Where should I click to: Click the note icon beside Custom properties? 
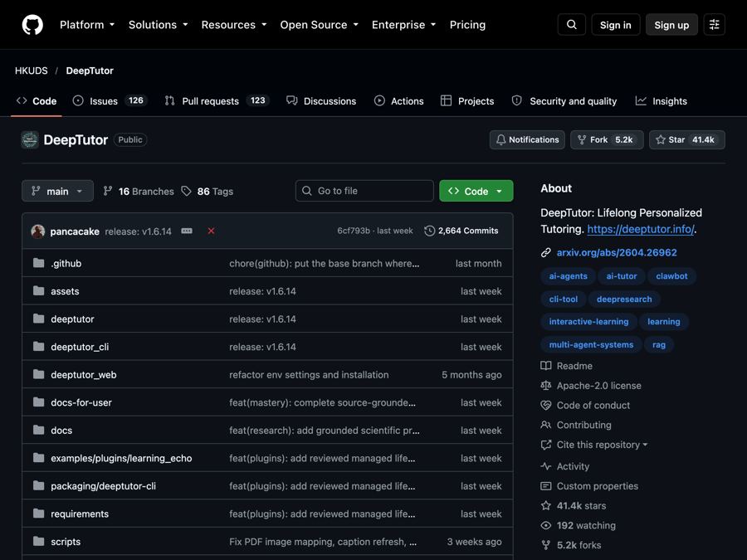546,486
